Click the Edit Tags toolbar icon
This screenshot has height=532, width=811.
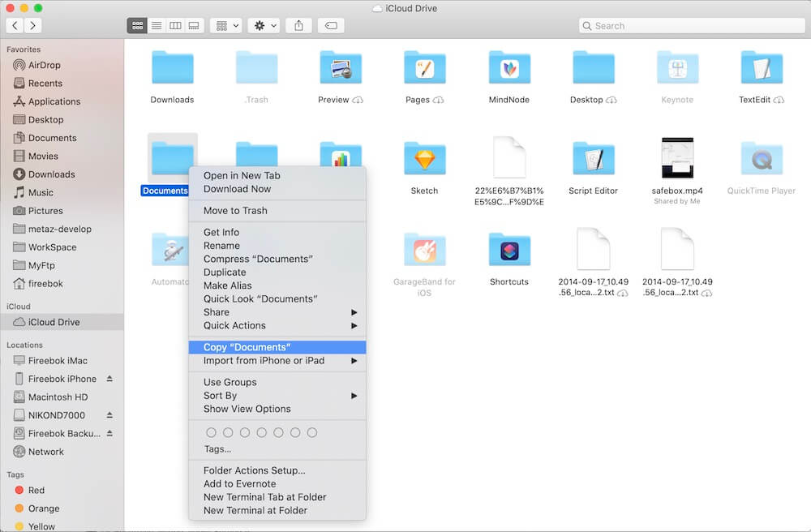329,26
